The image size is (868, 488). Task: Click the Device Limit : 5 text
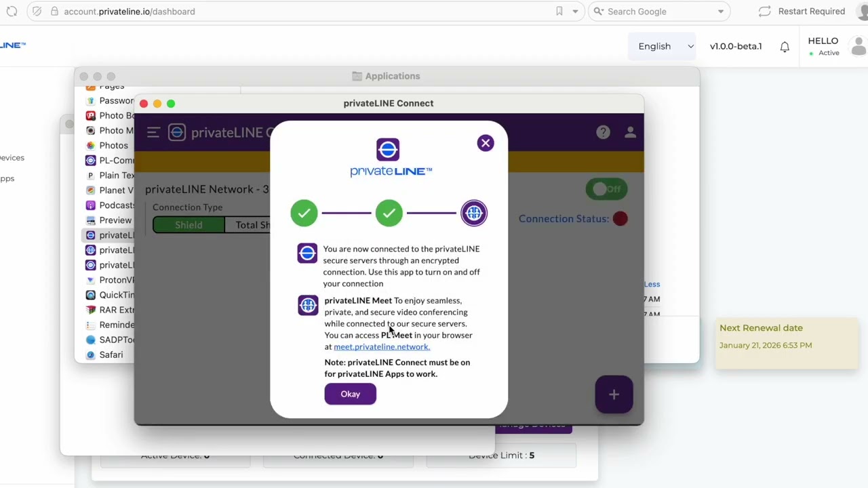pos(501,455)
